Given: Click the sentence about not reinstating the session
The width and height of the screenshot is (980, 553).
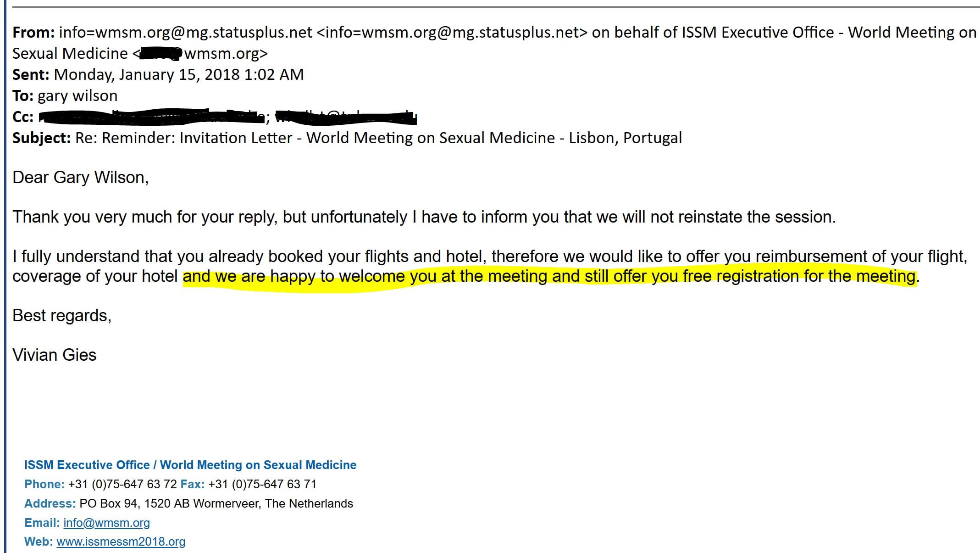Looking at the screenshot, I should (x=424, y=217).
